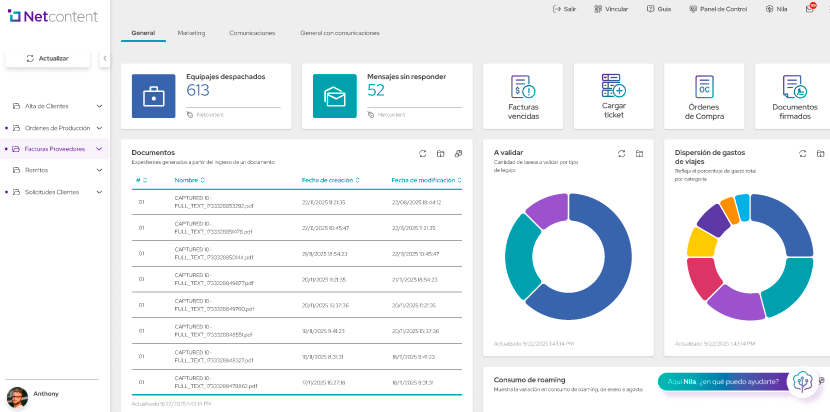The height and width of the screenshot is (412, 830).
Task: Open the Cargar ticket shortcut
Action: [x=613, y=86]
